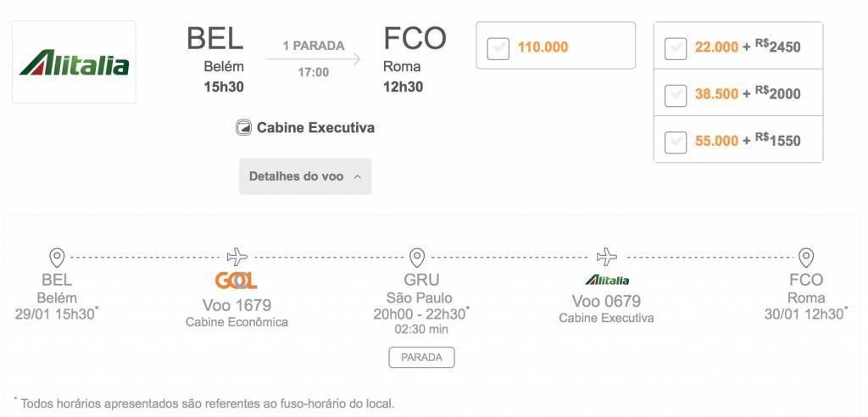Click the 1 PARADA stop indicator
The width and height of the screenshot is (868, 417).
pos(313,45)
